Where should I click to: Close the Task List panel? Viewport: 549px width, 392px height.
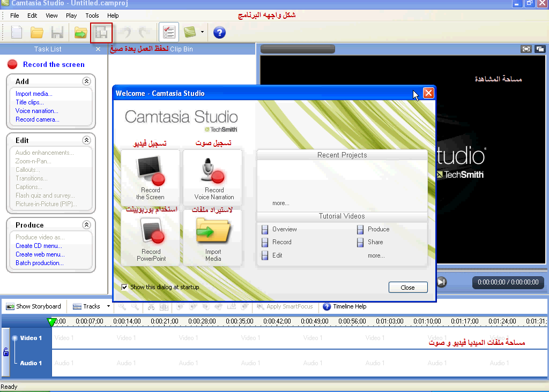coord(98,49)
